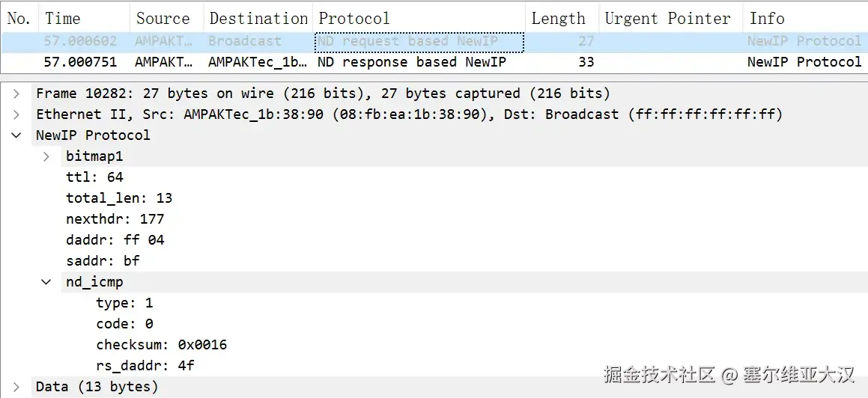Collapse the NewIP Protocol section

[16, 135]
